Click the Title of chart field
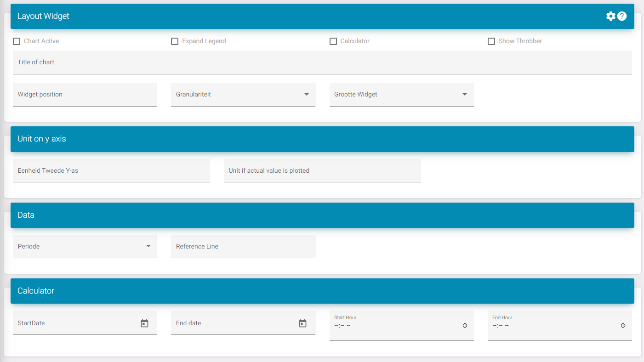The image size is (644, 362). pyautogui.click(x=322, y=62)
